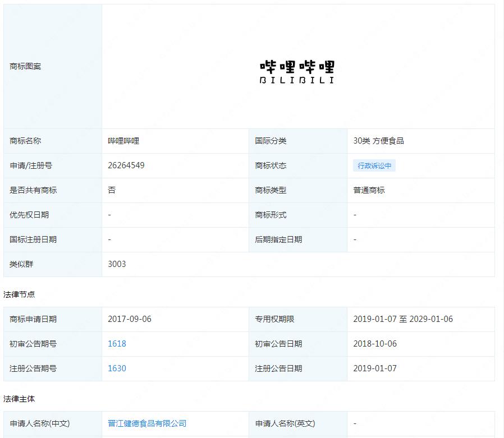Click the 是否共有商标 value 否
This screenshot has width=504, height=438.
click(111, 190)
